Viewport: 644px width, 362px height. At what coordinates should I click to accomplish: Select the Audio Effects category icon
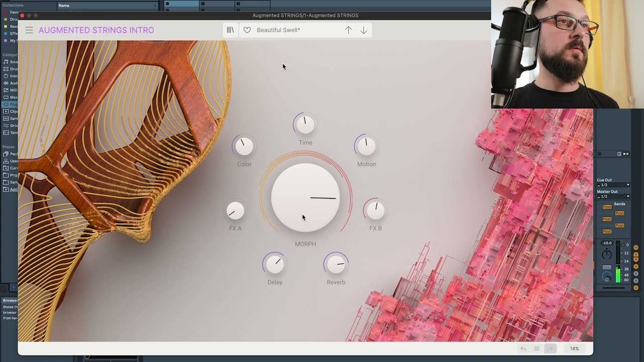tap(6, 83)
